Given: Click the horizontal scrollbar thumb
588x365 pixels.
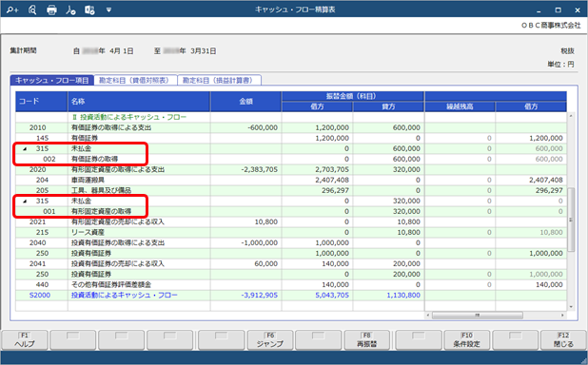Looking at the screenshot, I should pyautogui.click(x=478, y=316).
